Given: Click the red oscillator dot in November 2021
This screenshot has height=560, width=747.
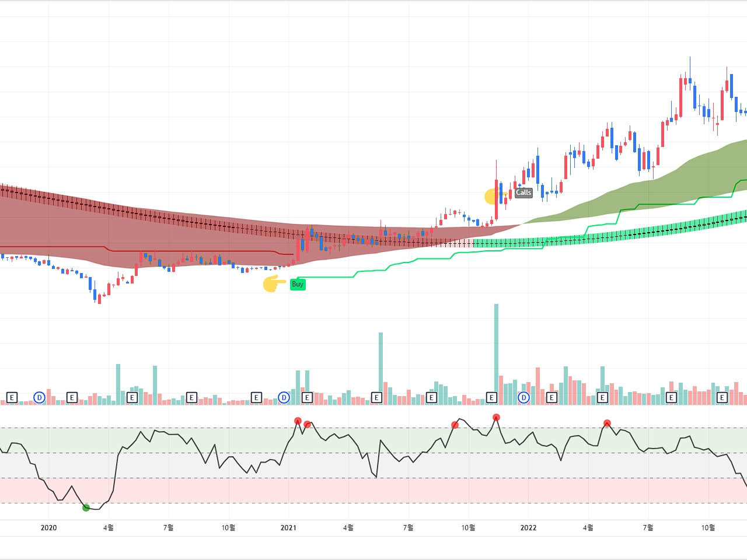Looking at the screenshot, I should coord(496,417).
